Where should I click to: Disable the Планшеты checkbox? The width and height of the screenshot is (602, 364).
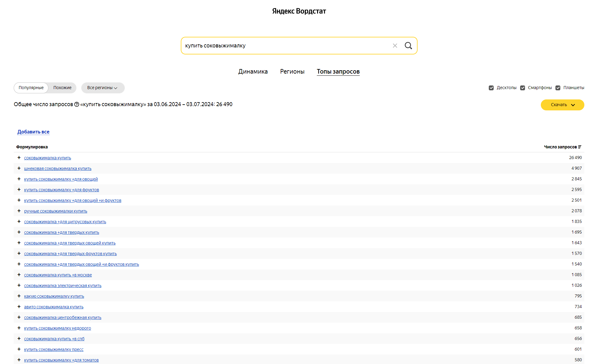click(558, 88)
